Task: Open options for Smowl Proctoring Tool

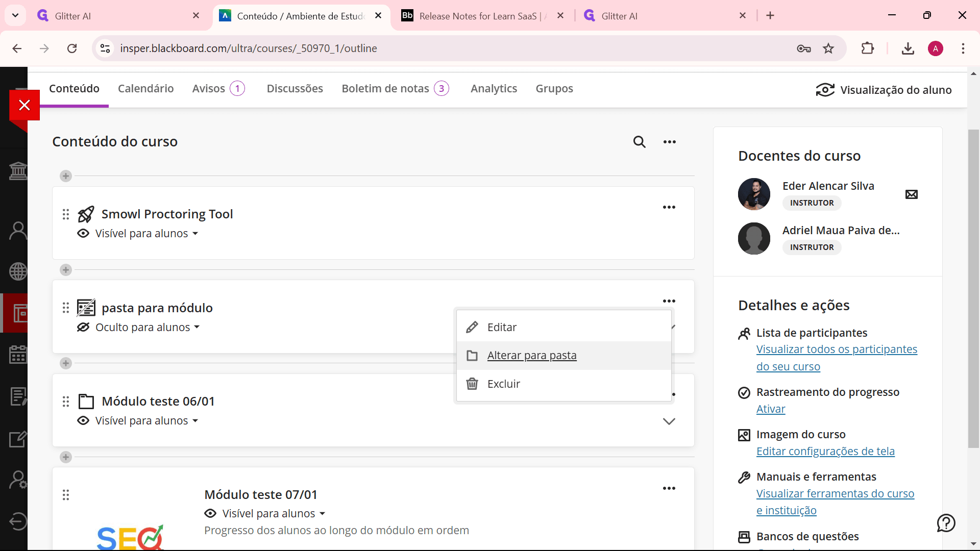Action: 669,207
